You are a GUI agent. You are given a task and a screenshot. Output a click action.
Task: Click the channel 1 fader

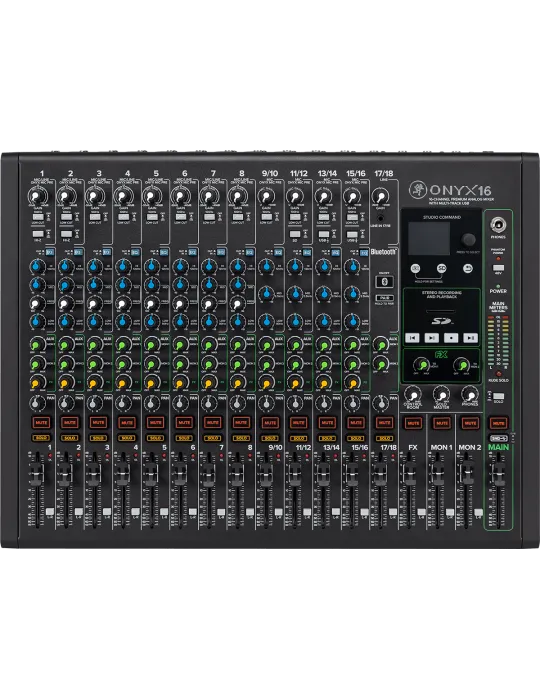coord(37,475)
